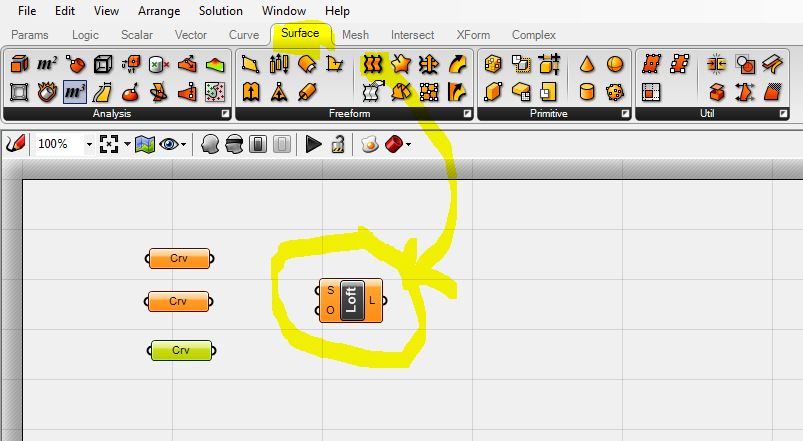Open the Solution menu
Screen dimensions: 803x441
(x=221, y=11)
